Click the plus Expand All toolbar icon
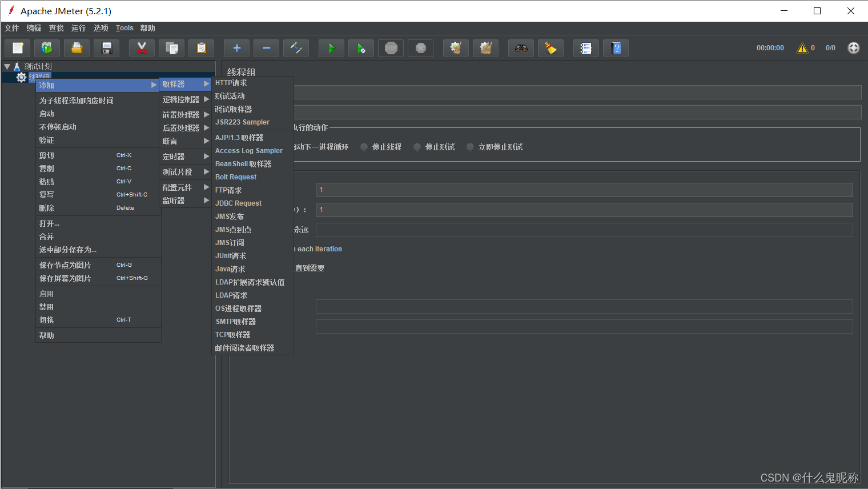The height and width of the screenshot is (489, 868). tap(237, 48)
